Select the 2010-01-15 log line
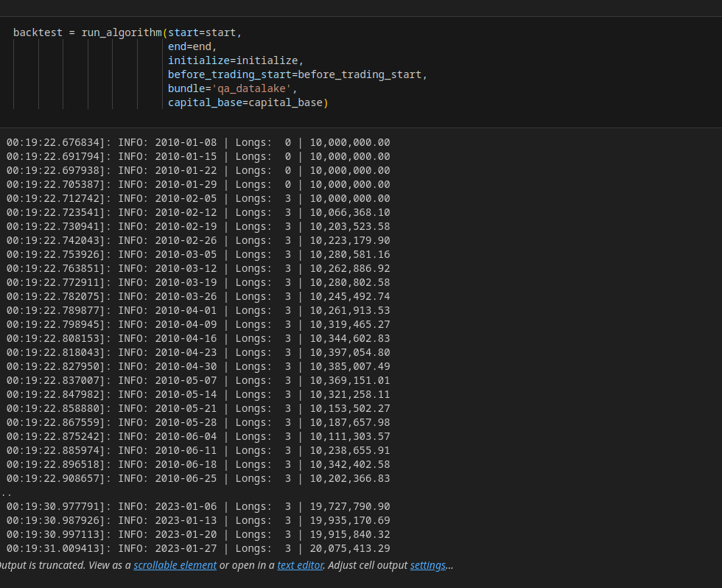Image resolution: width=722 pixels, height=588 pixels. point(198,156)
